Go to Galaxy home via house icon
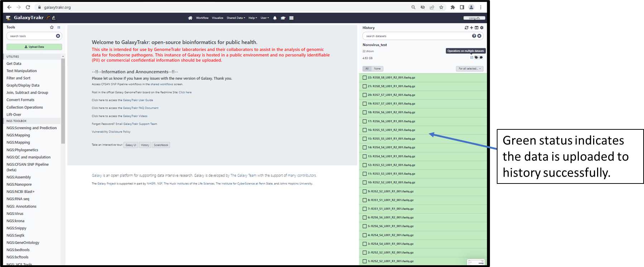Image resolution: width=644 pixels, height=267 pixels. pyautogui.click(x=190, y=18)
